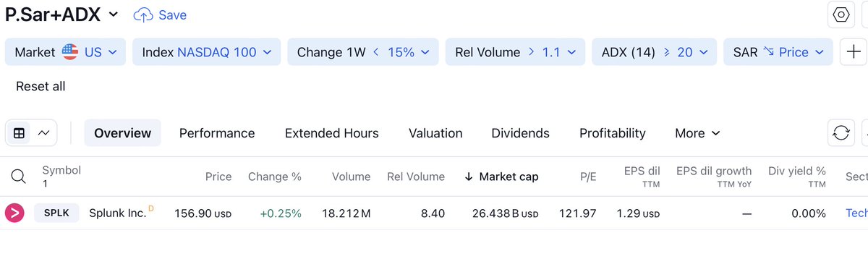Click P/E value 121.97
The image size is (868, 280).
pyautogui.click(x=578, y=213)
